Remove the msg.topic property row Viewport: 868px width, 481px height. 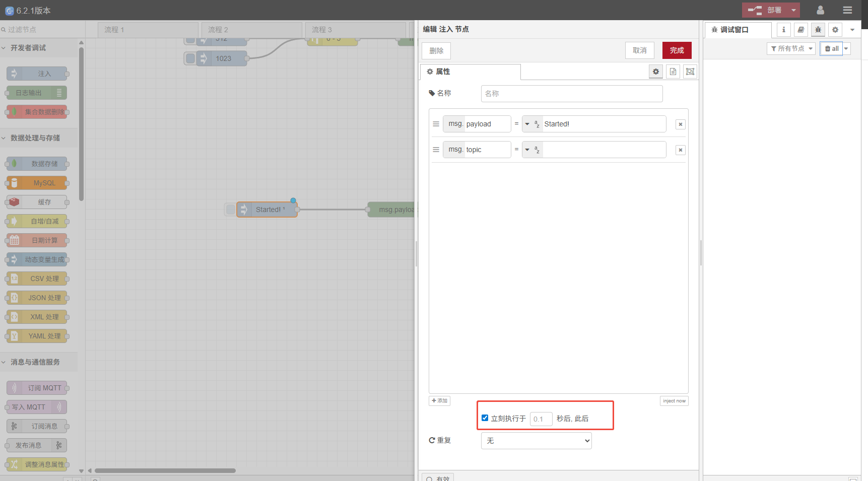(x=680, y=150)
